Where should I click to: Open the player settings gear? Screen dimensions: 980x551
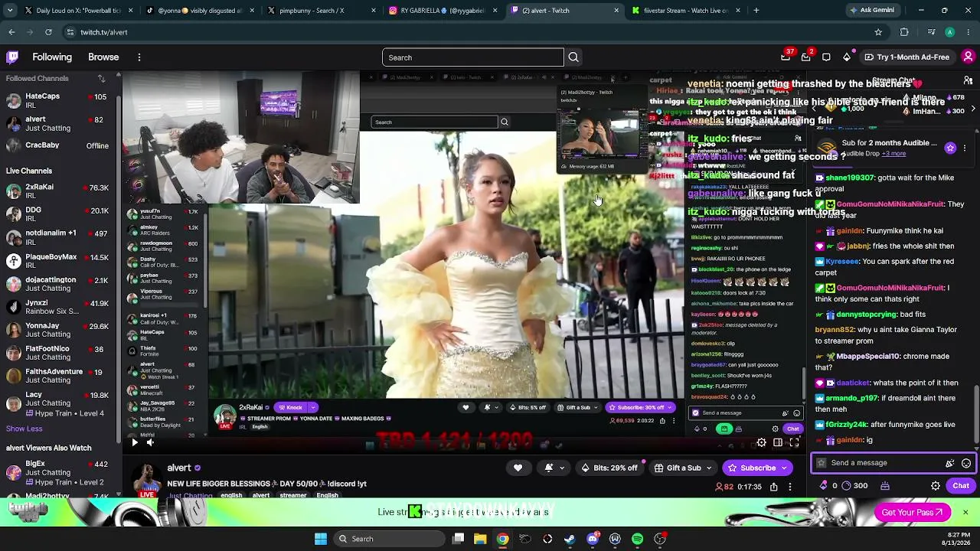click(x=761, y=442)
